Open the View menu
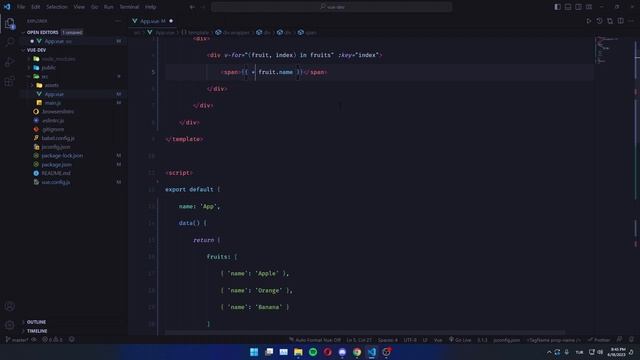This screenshot has height=360, width=640. [79, 7]
